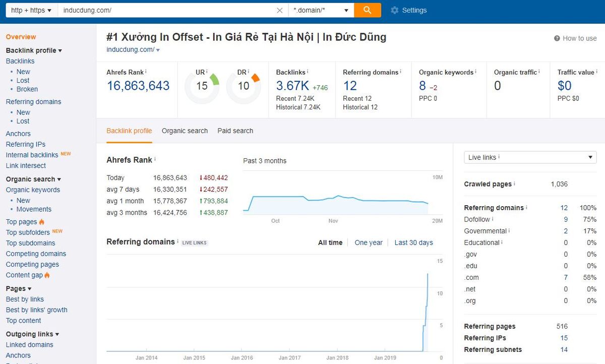605x364 pixels.
Task: Clear the URL field with the X icon
Action: tap(280, 10)
